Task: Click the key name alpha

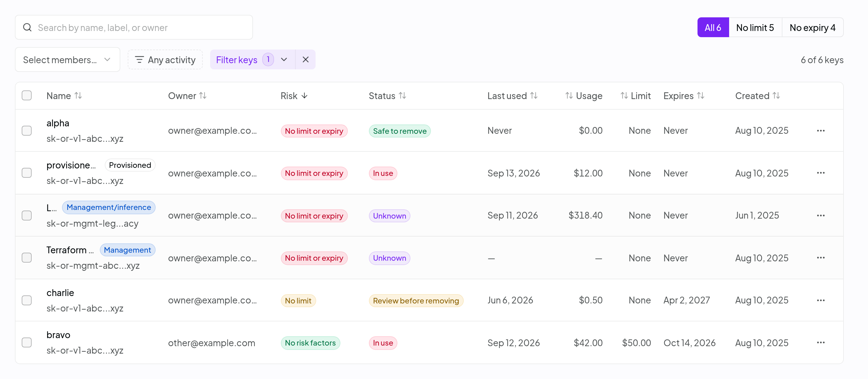Action: [58, 123]
